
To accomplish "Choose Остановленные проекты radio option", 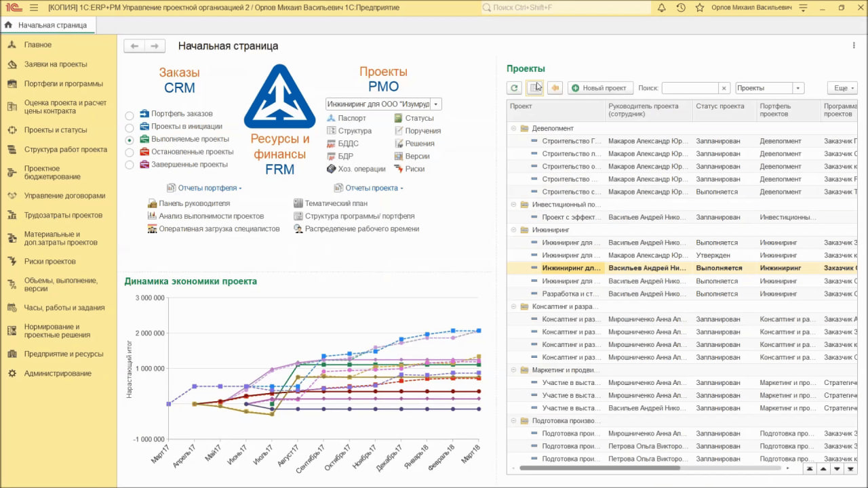I will [x=130, y=152].
